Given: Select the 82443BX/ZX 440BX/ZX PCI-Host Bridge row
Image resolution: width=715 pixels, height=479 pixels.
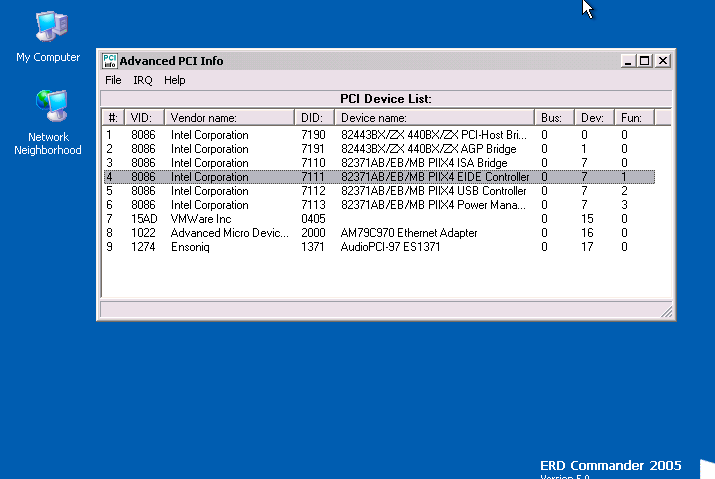Looking at the screenshot, I should (x=379, y=135).
